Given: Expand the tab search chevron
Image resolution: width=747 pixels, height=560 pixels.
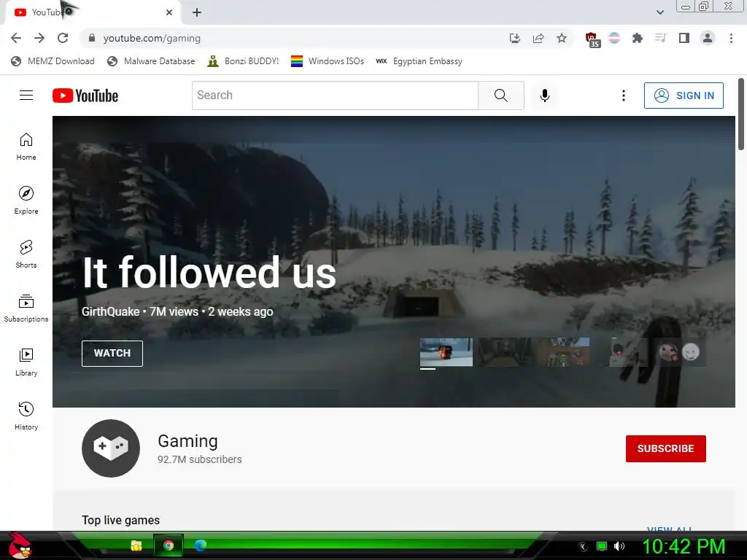Looking at the screenshot, I should click(659, 12).
